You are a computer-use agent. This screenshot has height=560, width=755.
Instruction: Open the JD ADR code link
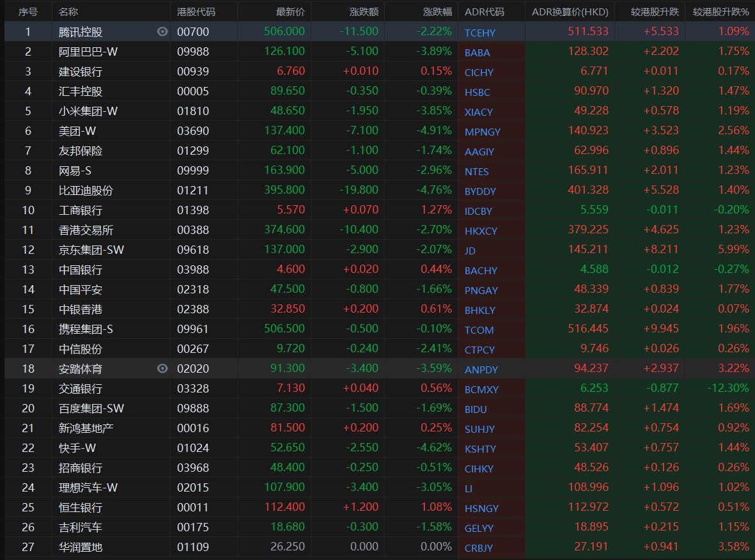(470, 251)
